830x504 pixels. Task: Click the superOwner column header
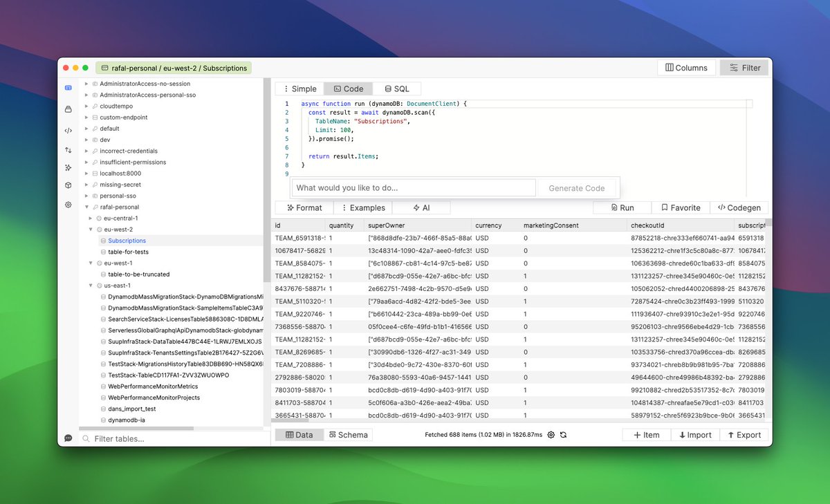(418, 225)
